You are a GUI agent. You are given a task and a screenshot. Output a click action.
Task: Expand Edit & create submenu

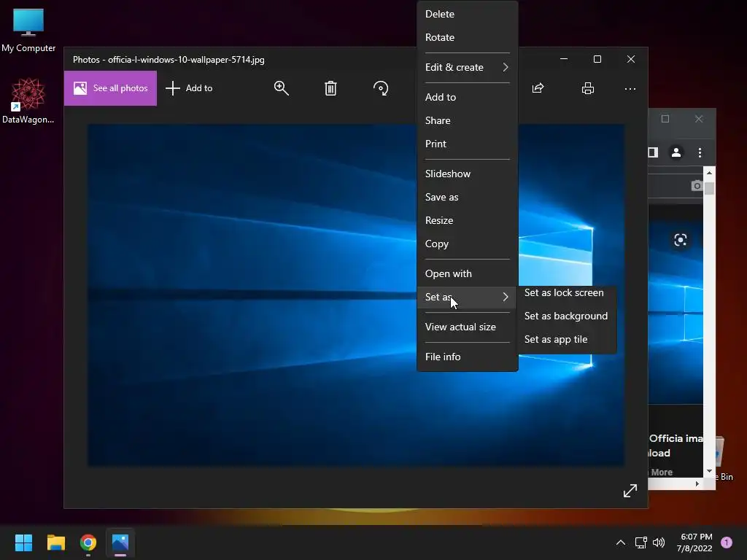[468, 67]
